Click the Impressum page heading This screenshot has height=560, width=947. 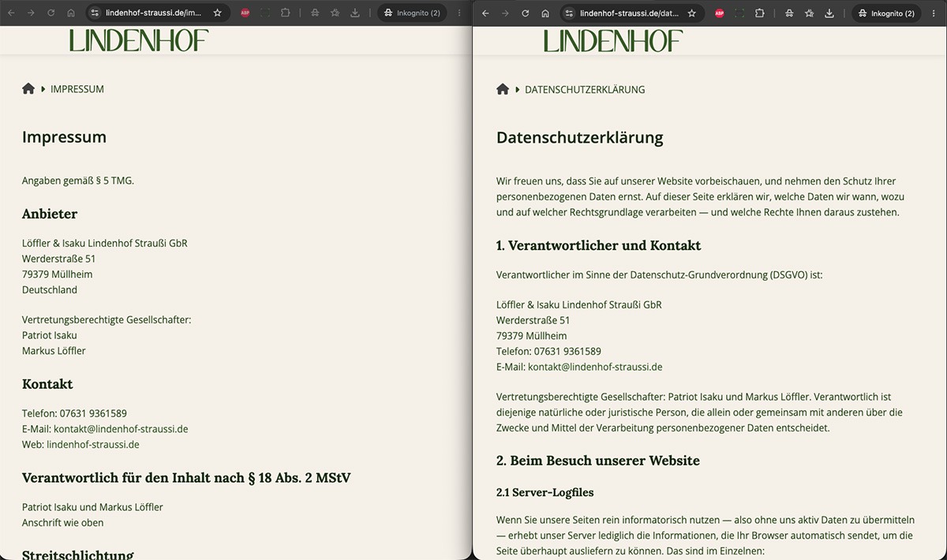64,137
